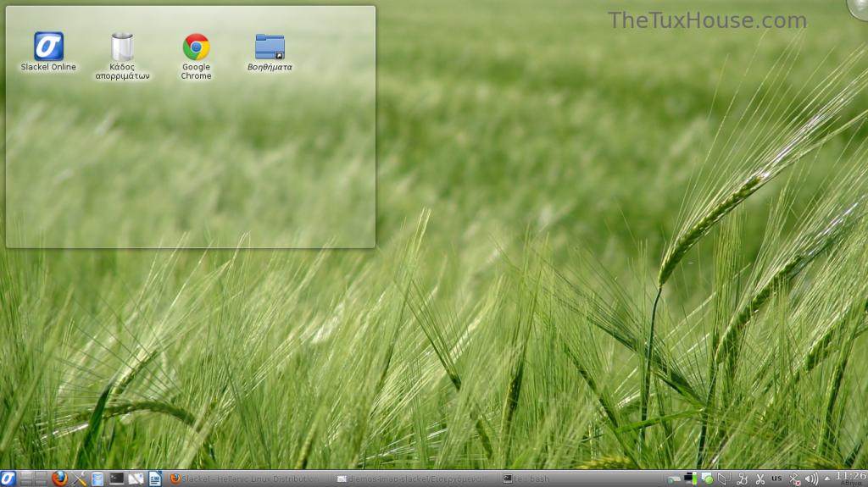
Task: Open the network management tray icon
Action: pyautogui.click(x=674, y=479)
